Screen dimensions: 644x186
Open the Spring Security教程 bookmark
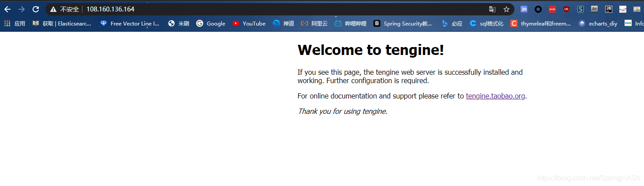(403, 24)
